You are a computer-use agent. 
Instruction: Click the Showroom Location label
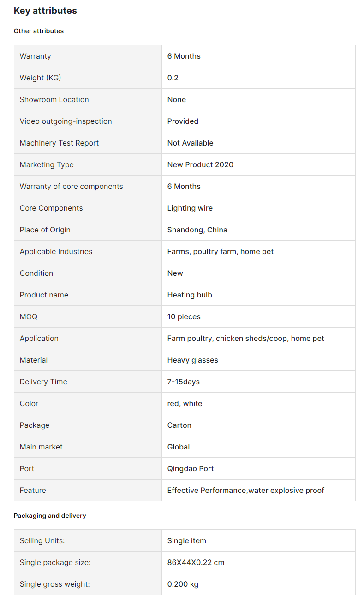54,99
